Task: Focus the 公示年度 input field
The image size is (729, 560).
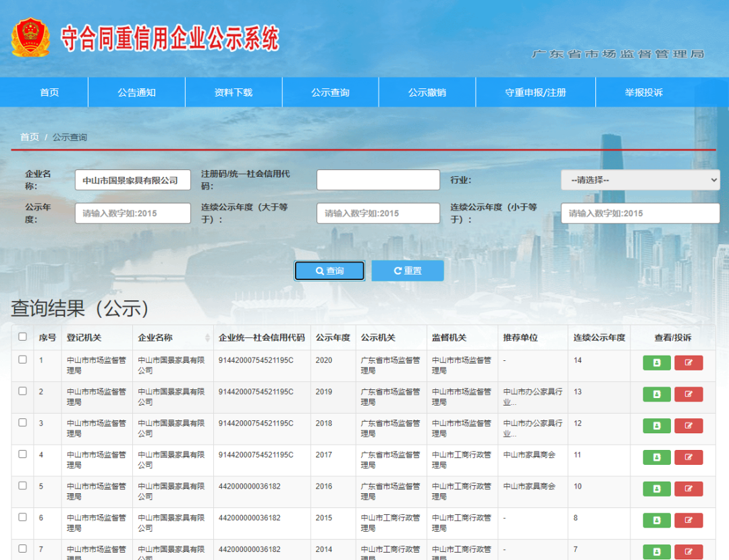Action: click(x=133, y=213)
